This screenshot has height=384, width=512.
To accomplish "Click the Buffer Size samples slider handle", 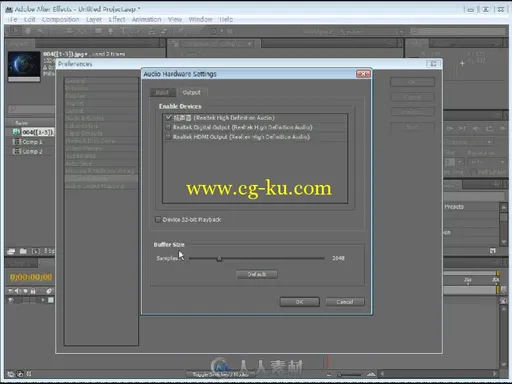I will 219,258.
